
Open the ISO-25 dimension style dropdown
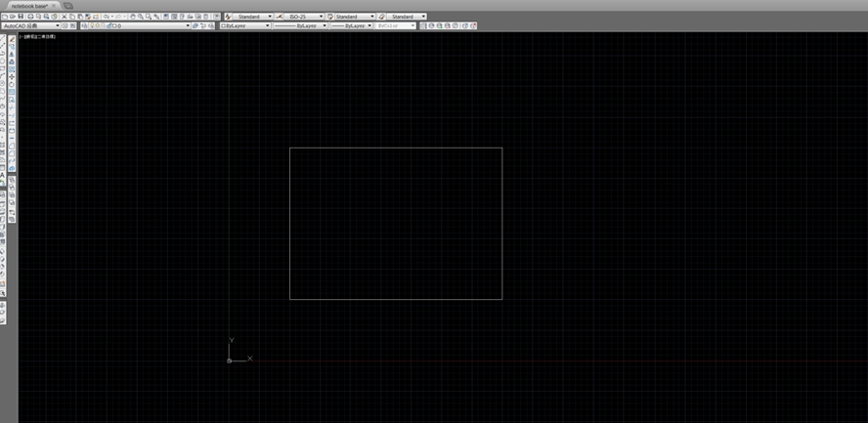click(x=304, y=17)
